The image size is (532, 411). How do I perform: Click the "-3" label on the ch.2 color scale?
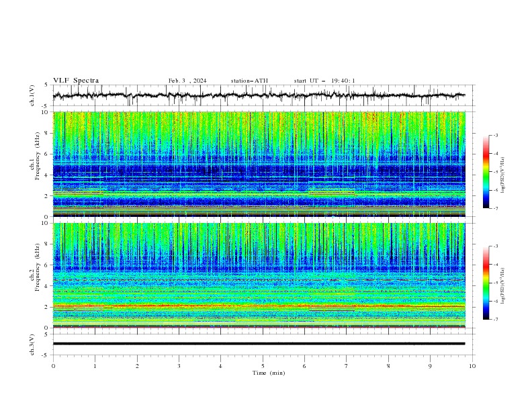pyautogui.click(x=496, y=246)
